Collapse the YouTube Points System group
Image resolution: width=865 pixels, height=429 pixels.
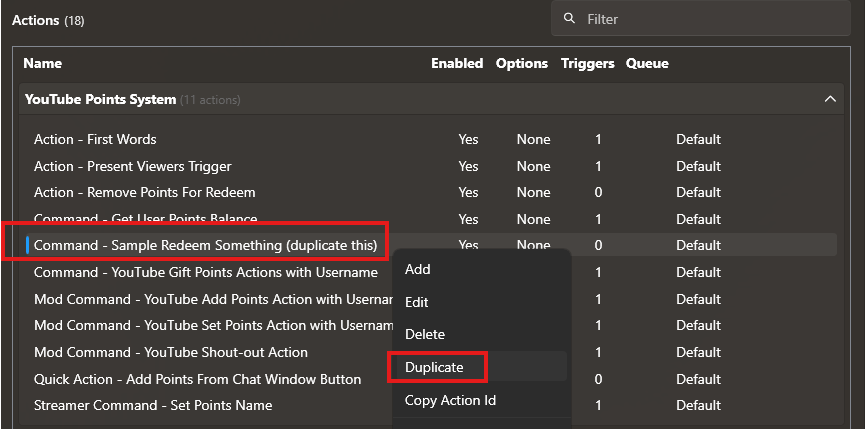829,99
